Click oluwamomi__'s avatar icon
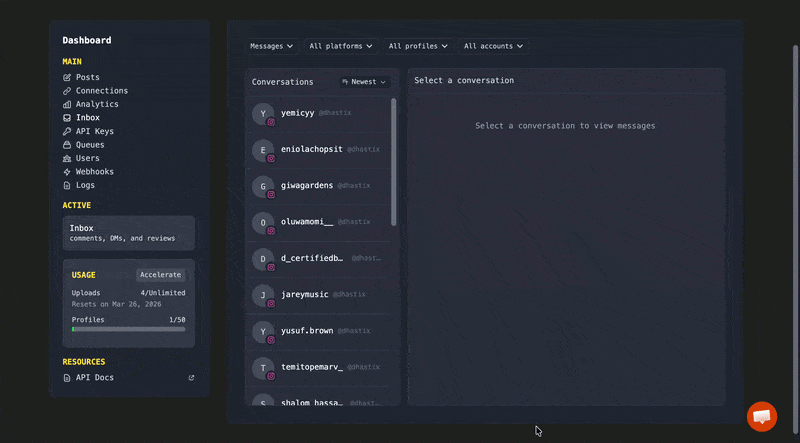Screen dimensions: 800x443 263,223
